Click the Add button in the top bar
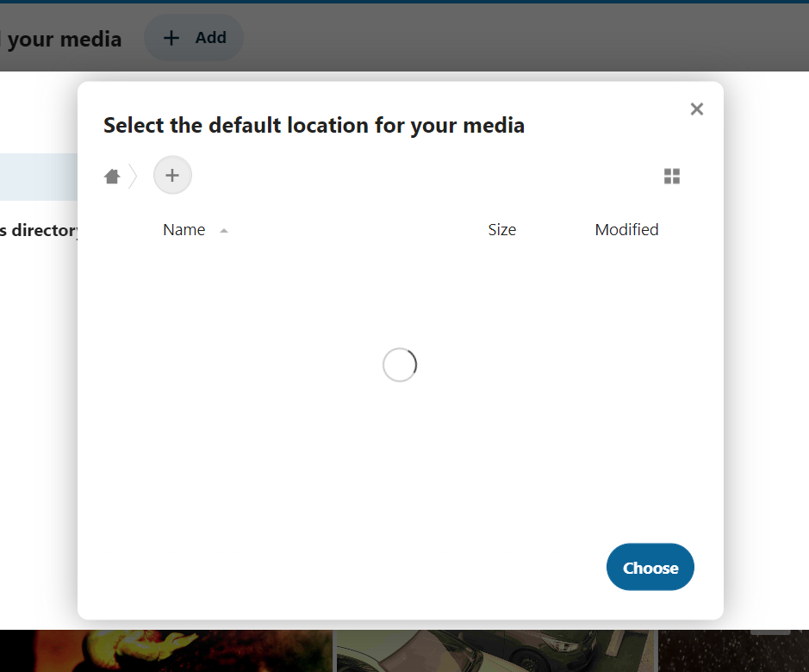Image resolution: width=809 pixels, height=672 pixels. tap(193, 37)
